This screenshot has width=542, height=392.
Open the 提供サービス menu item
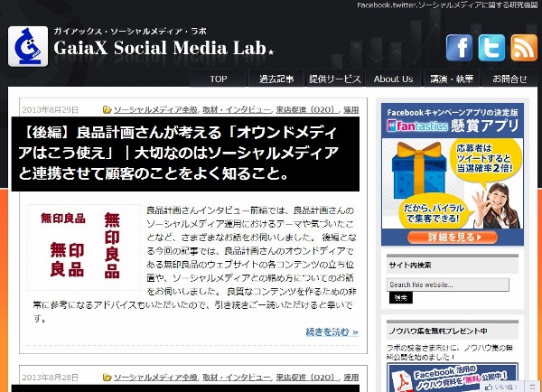click(334, 79)
